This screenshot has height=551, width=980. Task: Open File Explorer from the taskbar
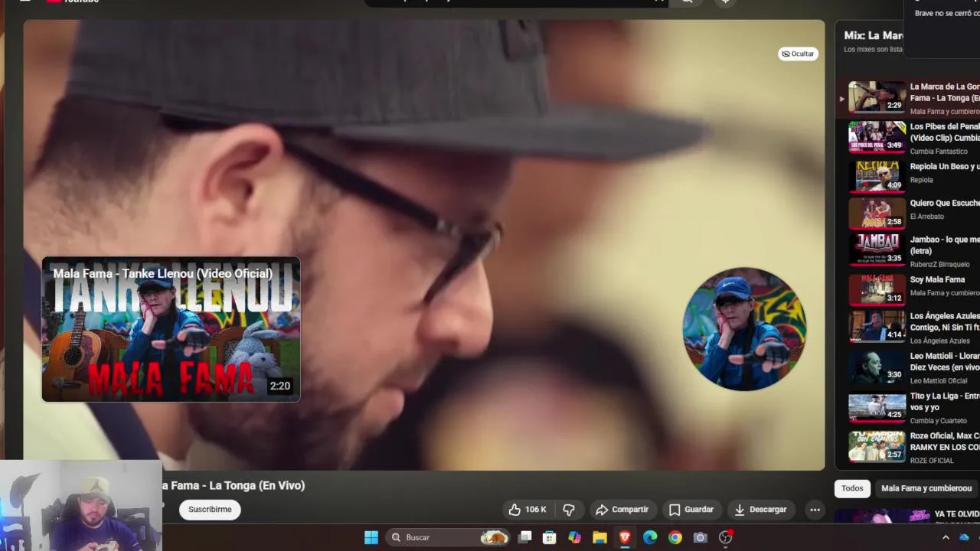(x=599, y=537)
